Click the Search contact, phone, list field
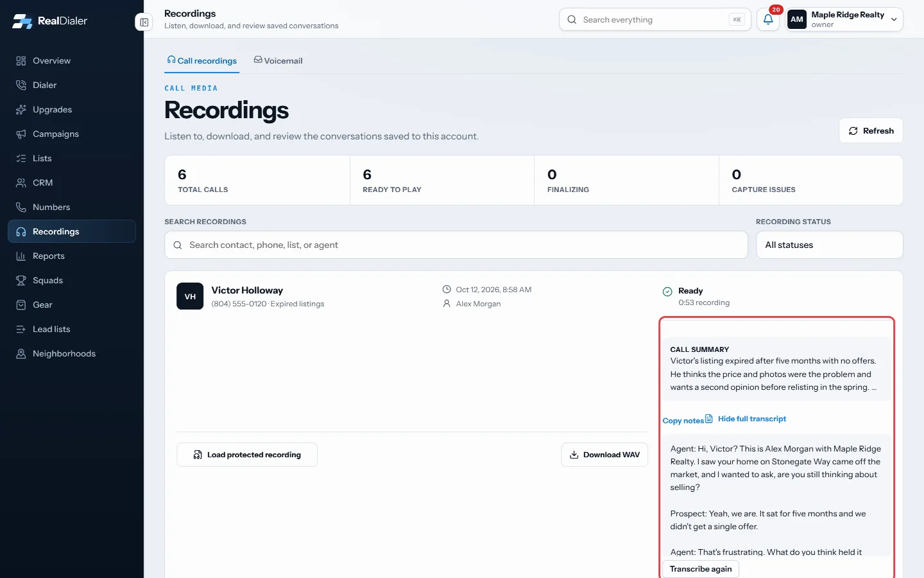Viewport: 924px width, 578px height. tap(456, 245)
